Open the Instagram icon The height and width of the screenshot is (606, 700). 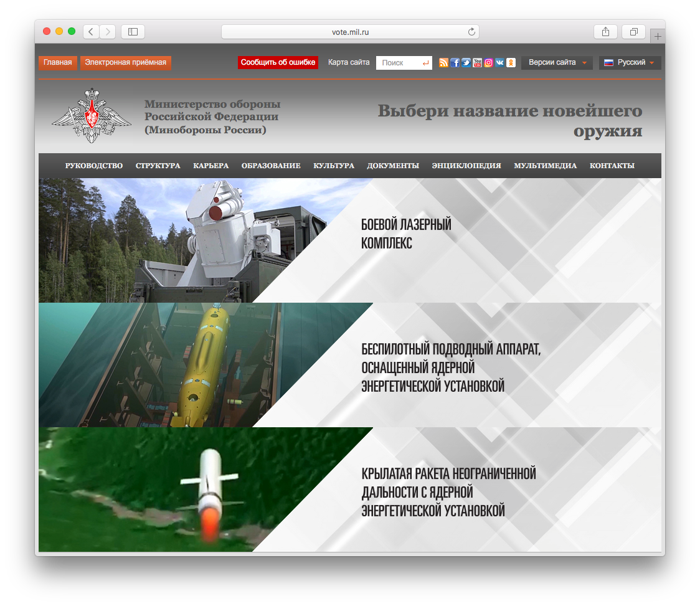click(x=488, y=63)
